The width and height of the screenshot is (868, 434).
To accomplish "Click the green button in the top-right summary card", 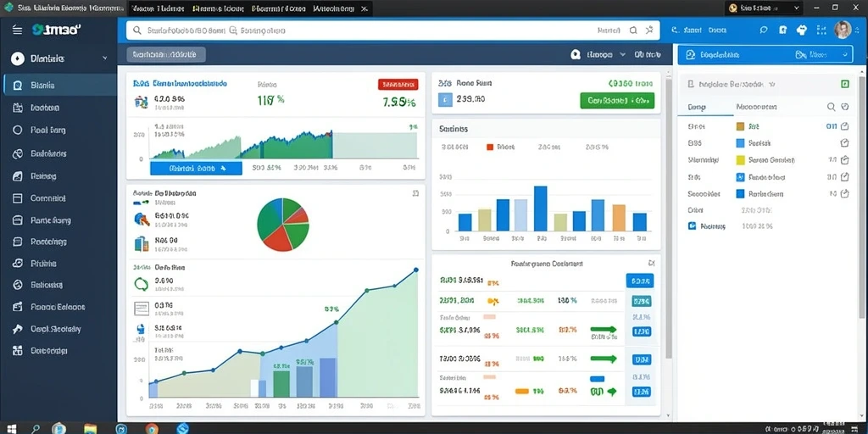I will click(617, 101).
